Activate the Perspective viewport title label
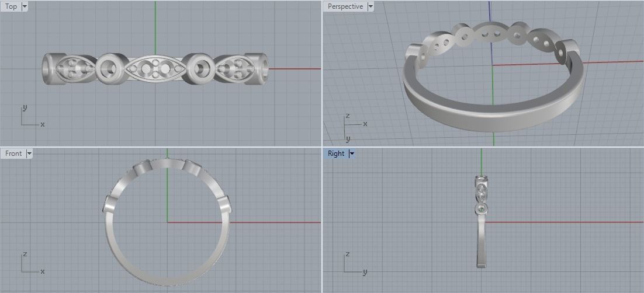Screen dimensions: 644x293 point(345,6)
